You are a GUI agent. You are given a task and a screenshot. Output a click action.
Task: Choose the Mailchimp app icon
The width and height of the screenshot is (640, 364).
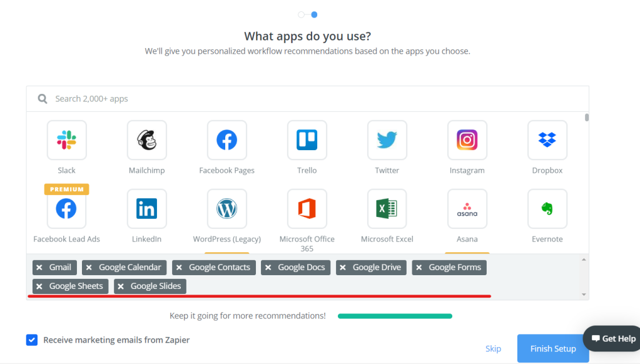tap(146, 140)
